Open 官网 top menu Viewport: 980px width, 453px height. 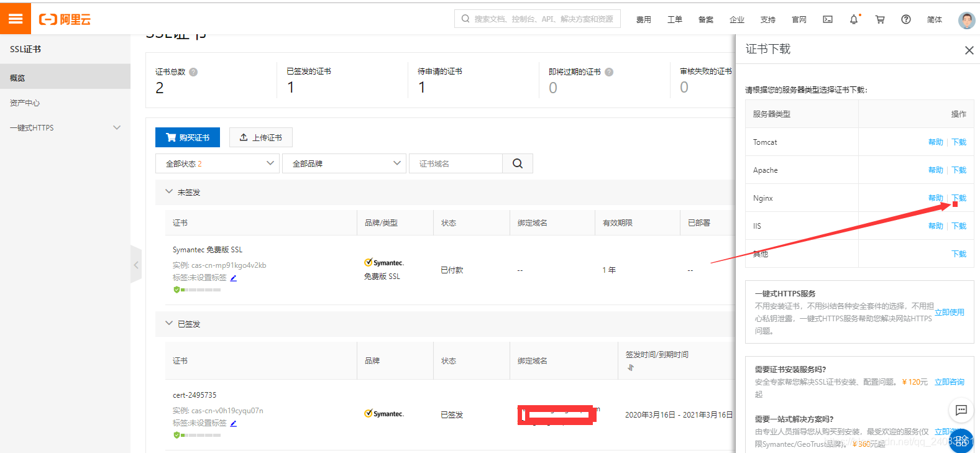(x=799, y=20)
